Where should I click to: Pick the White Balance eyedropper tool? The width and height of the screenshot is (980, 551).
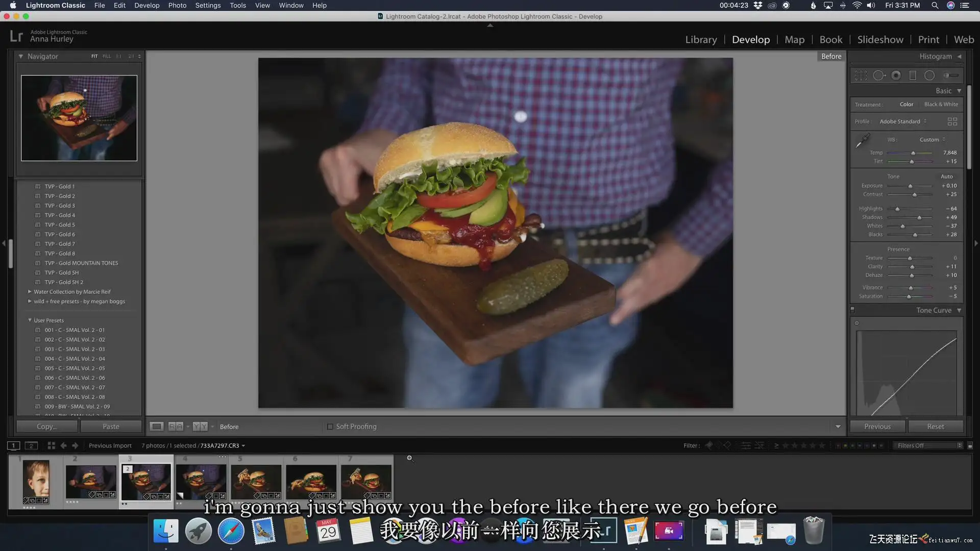coord(862,141)
